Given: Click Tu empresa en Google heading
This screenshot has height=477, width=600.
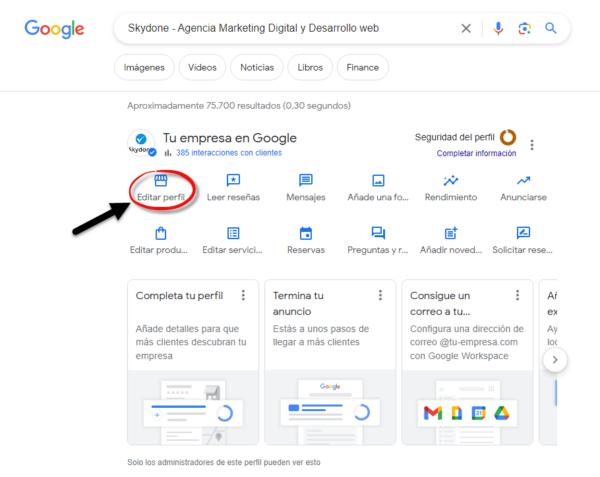Looking at the screenshot, I should [x=230, y=138].
